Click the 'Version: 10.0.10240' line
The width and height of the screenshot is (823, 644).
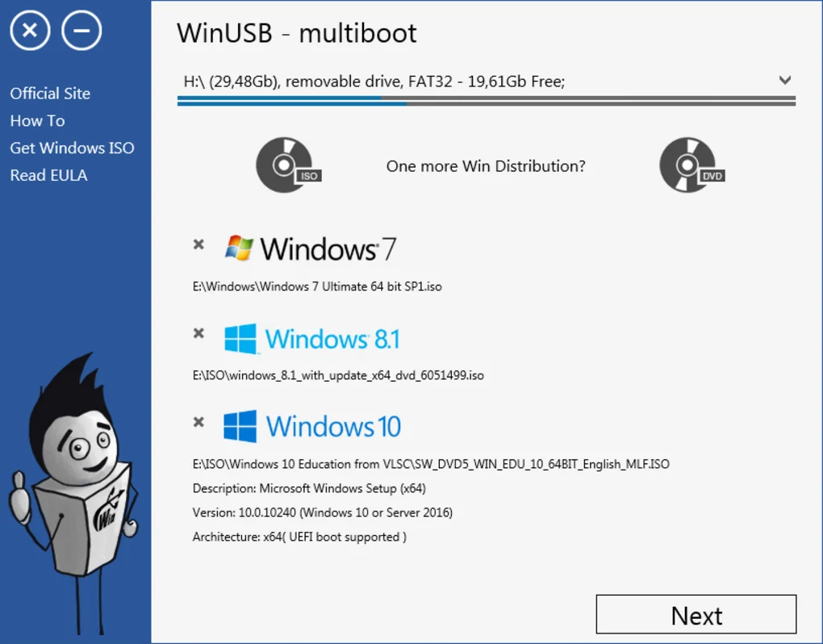click(x=322, y=512)
